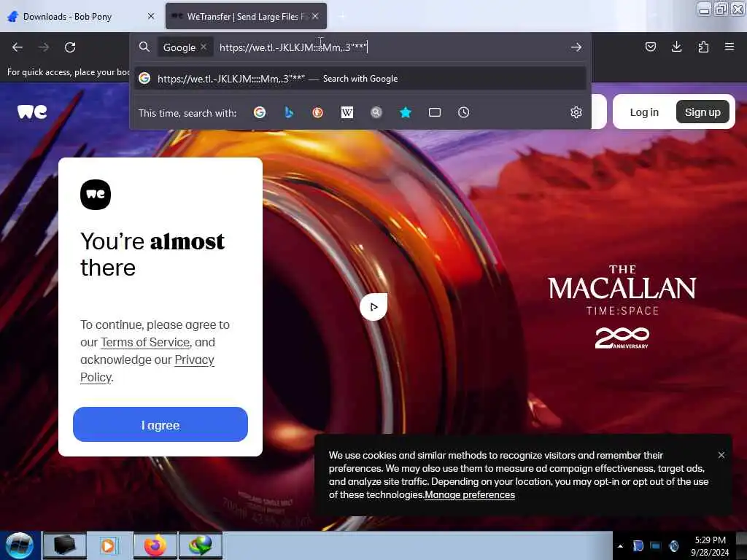Click the Log in button
This screenshot has height=560, width=747.
pyautogui.click(x=644, y=112)
